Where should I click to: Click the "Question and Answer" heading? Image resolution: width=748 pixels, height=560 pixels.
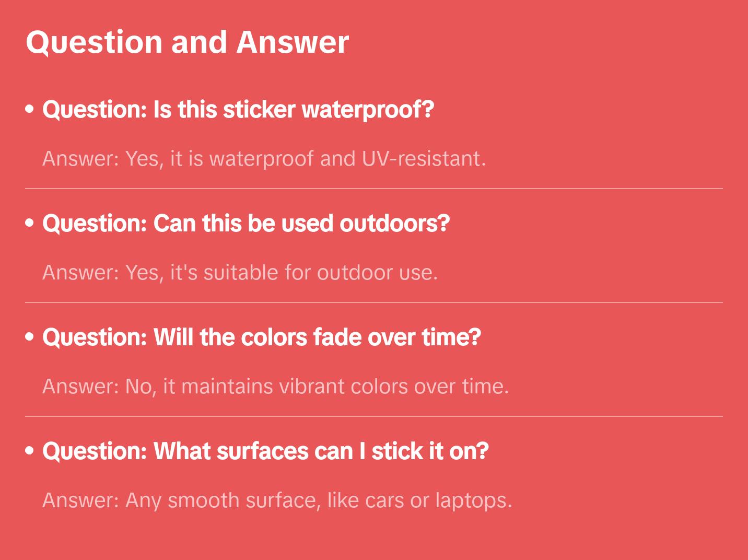click(187, 42)
